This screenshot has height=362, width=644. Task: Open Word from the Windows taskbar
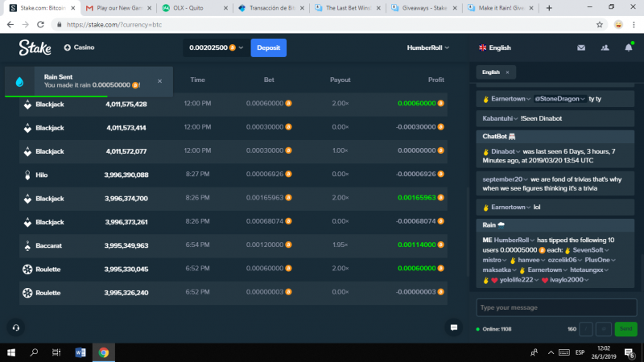tap(80, 352)
